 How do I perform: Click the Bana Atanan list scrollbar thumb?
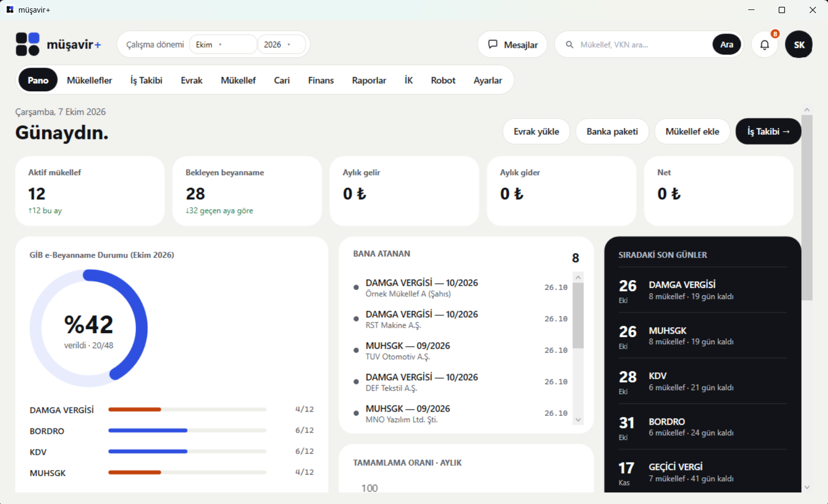coord(578,316)
